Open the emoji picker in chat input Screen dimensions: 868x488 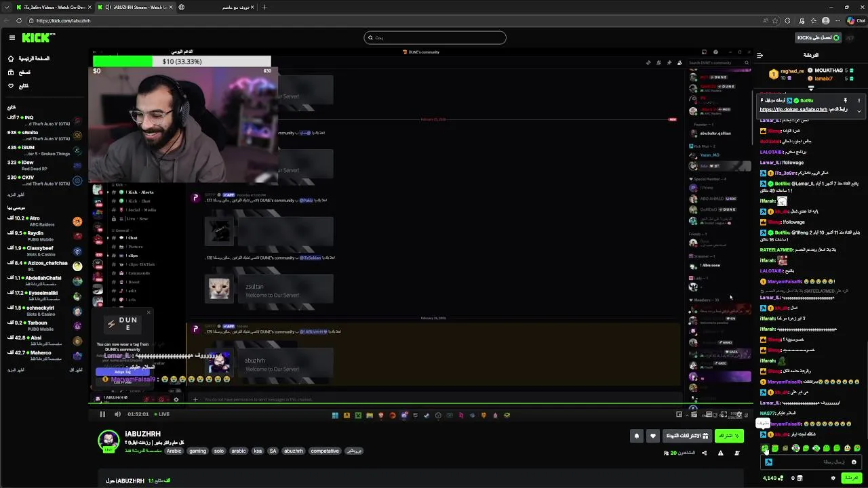coord(854,462)
